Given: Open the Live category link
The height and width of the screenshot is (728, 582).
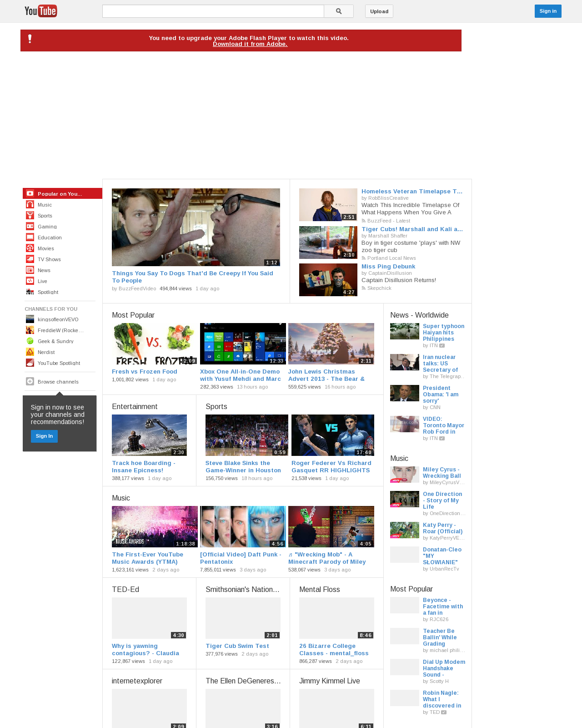Looking at the screenshot, I should tap(42, 281).
